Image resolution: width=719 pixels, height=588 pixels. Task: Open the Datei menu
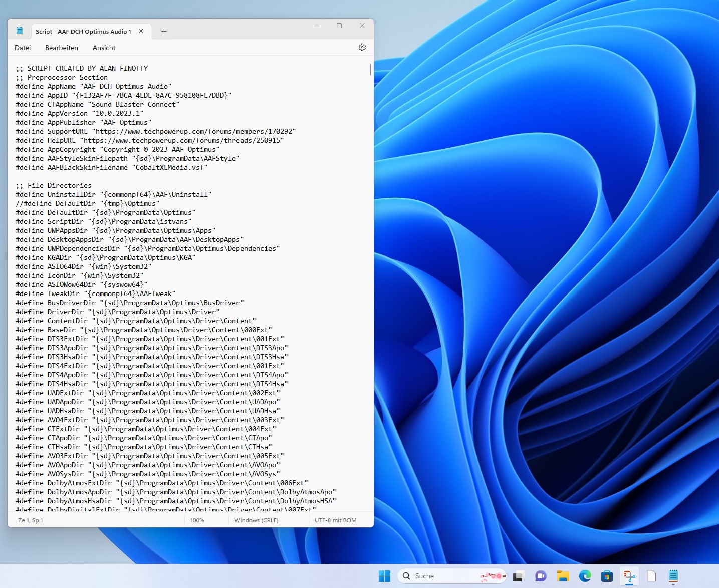point(23,48)
